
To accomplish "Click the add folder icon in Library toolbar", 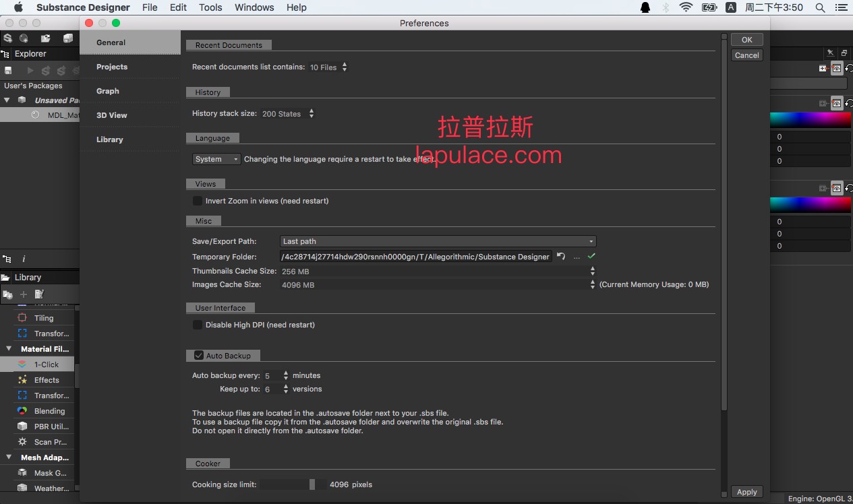I will tap(7, 294).
